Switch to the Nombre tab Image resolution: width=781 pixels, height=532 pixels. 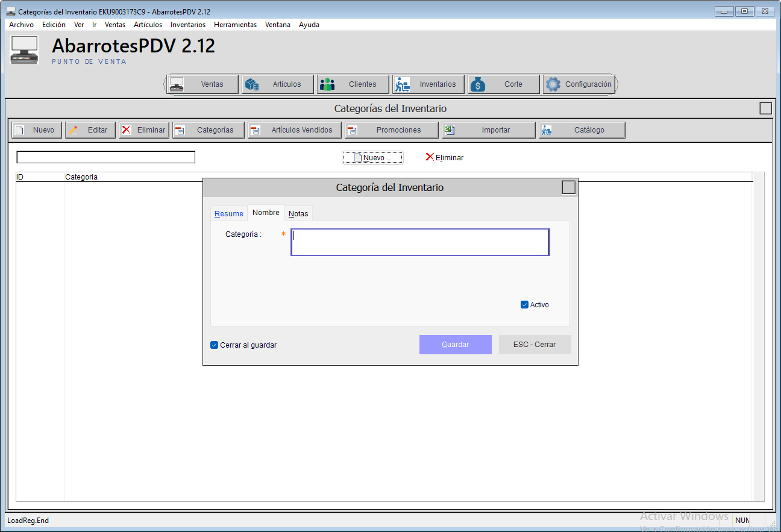266,213
